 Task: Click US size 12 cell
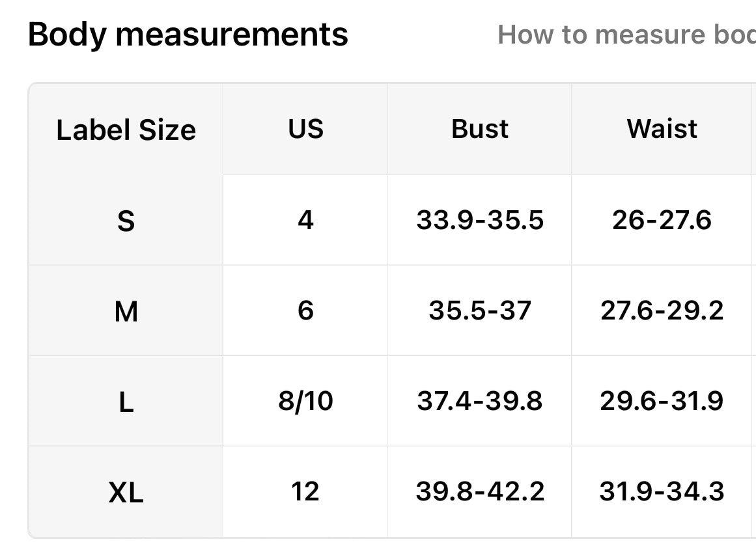[x=305, y=491]
